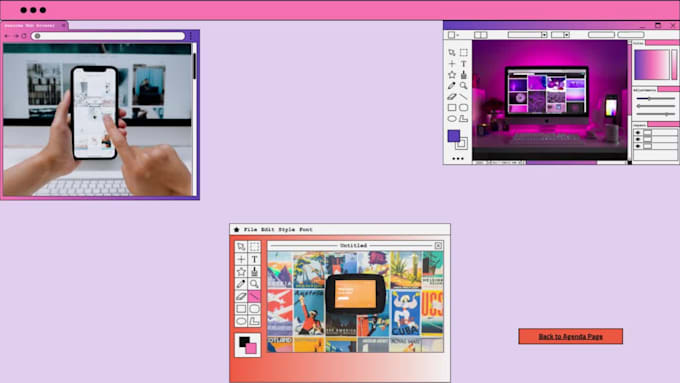The height and width of the screenshot is (383, 680).
Task: Select polygon tool in purple editor window
Action: (x=464, y=118)
